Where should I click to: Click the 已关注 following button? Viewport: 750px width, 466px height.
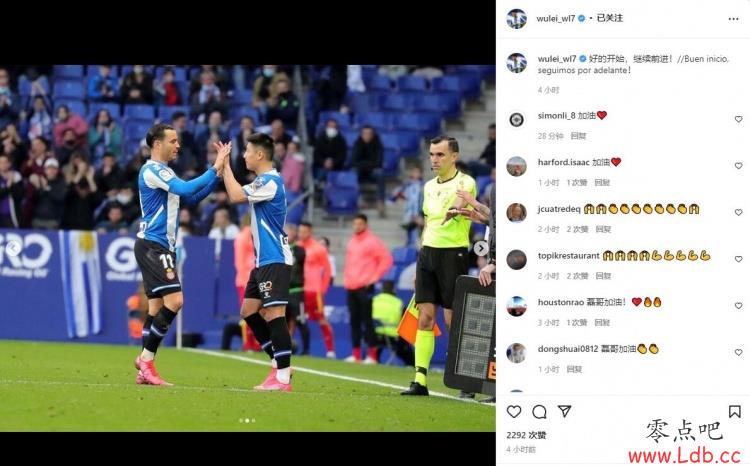(610, 18)
